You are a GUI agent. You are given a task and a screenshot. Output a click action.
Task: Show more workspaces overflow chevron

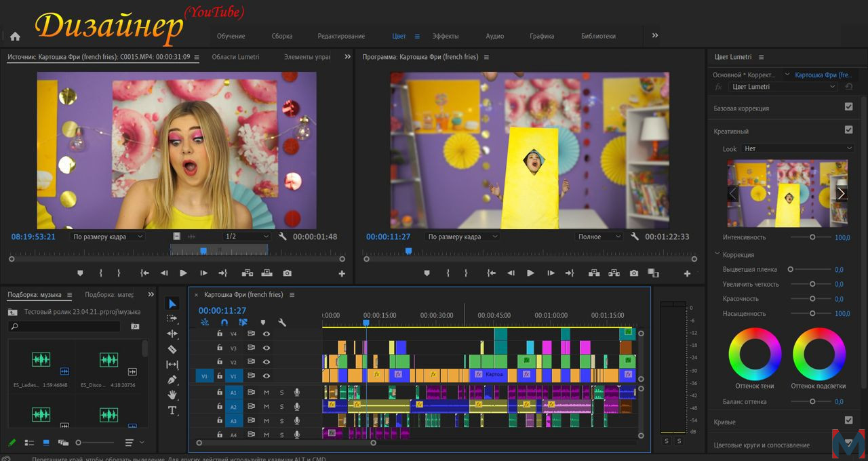click(655, 35)
